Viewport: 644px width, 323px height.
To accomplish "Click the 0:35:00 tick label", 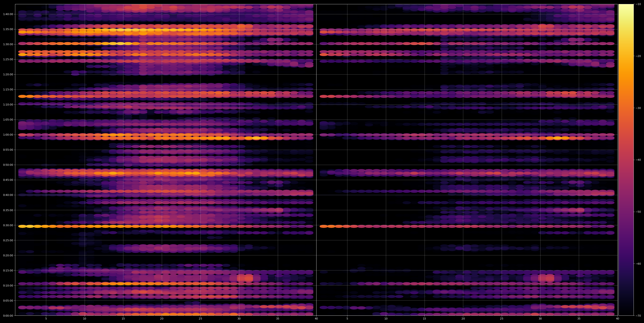I will [8, 210].
